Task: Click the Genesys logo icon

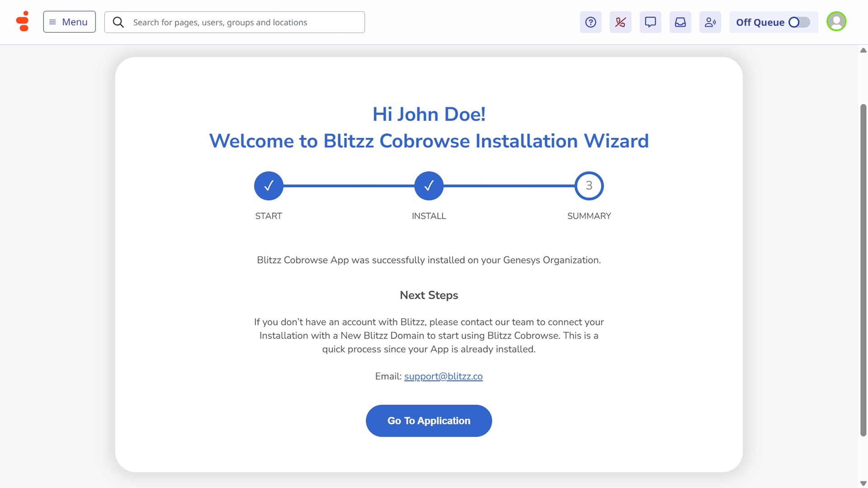Action: pyautogui.click(x=23, y=21)
